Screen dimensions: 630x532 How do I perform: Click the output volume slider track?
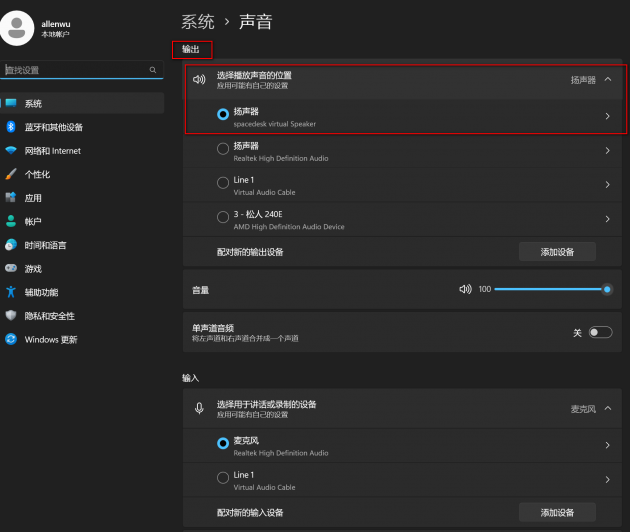click(550, 289)
